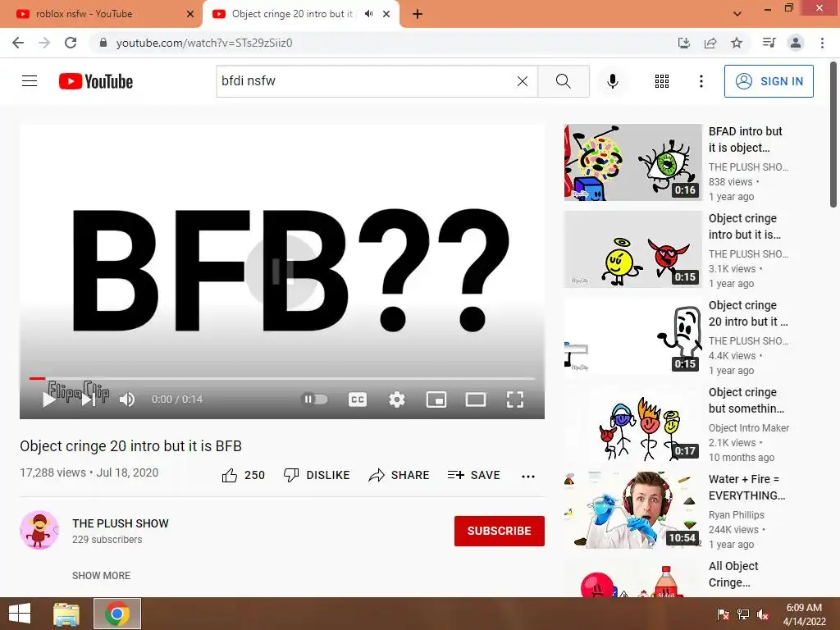Bookmark this page with the star
This screenshot has width=840, height=630.
737,43
